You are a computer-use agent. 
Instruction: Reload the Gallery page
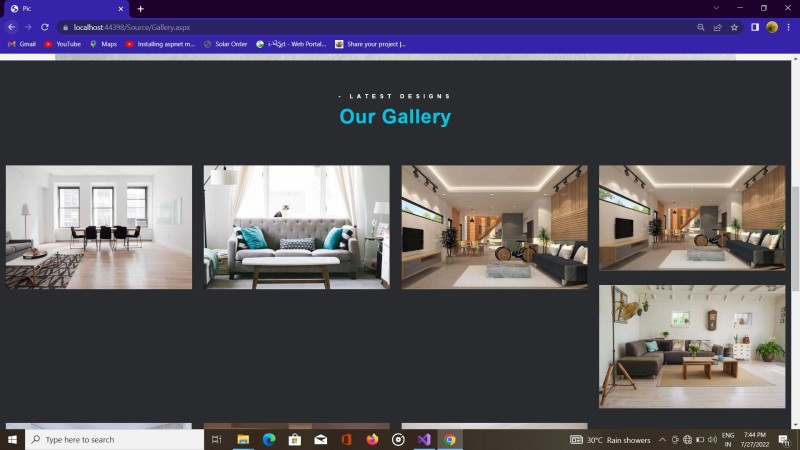(45, 27)
